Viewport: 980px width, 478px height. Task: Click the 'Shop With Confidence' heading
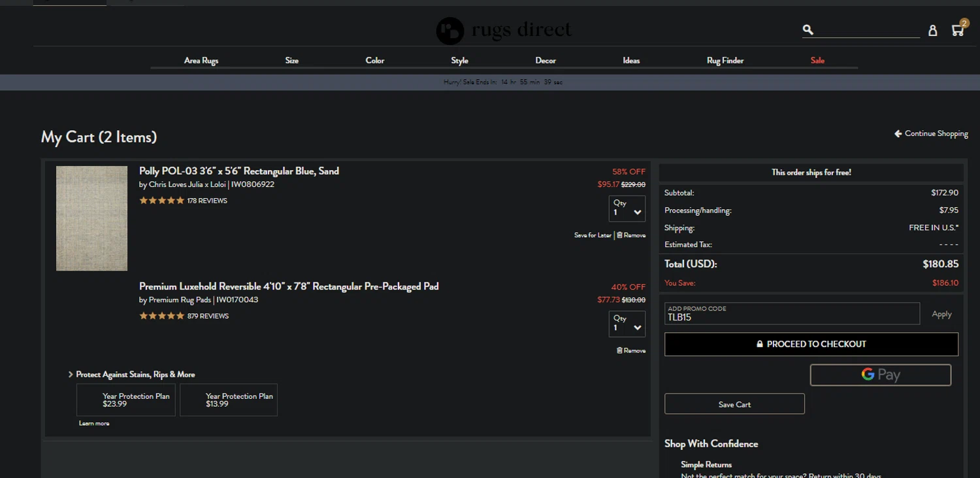711,443
